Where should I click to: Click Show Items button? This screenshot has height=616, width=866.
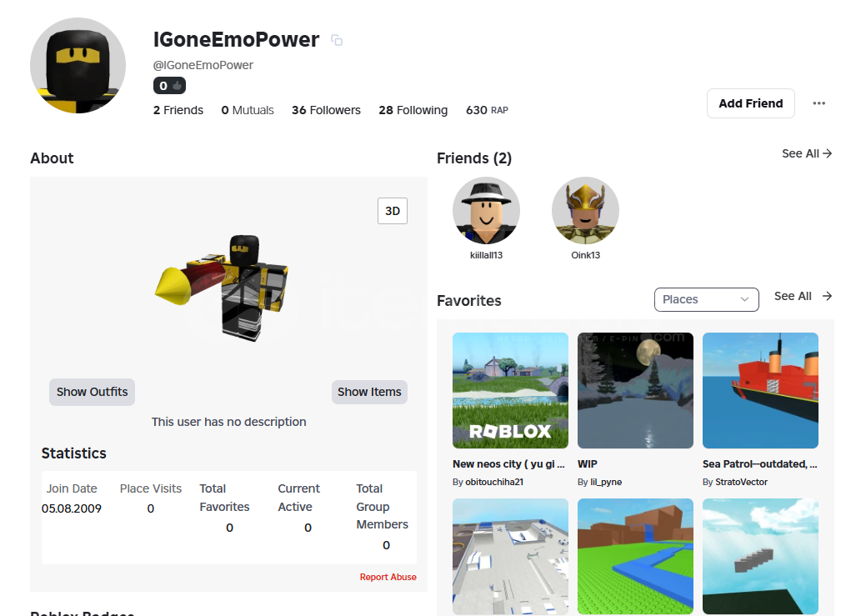click(369, 392)
